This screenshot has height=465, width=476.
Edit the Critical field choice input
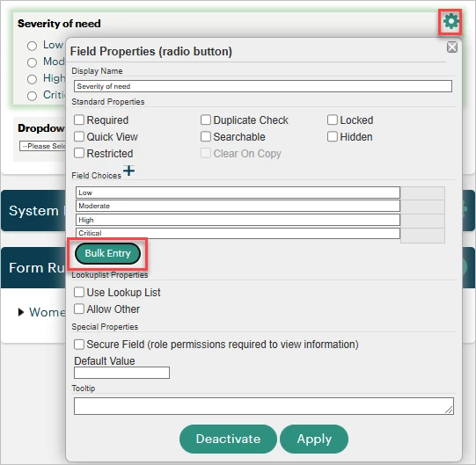(238, 233)
